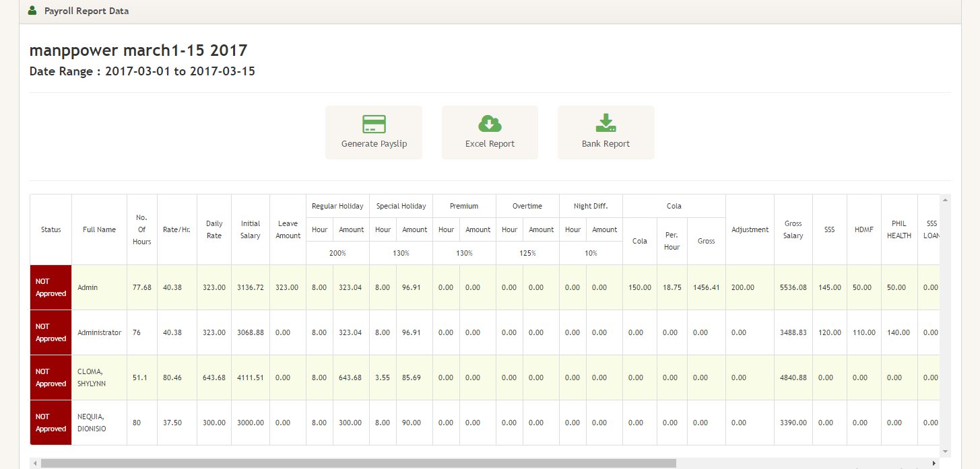Viewport: 980px width, 469px height.
Task: Select the NOT Approved status for Administrator
Action: (51, 332)
